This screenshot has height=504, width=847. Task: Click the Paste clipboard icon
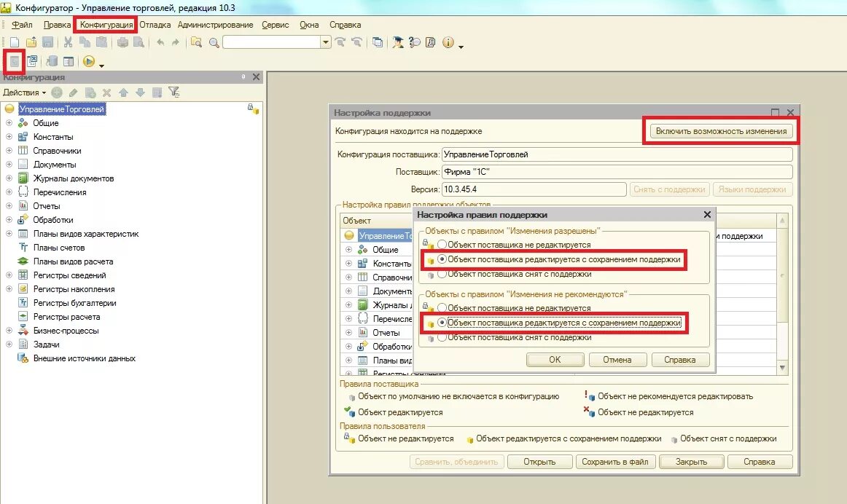(x=101, y=42)
